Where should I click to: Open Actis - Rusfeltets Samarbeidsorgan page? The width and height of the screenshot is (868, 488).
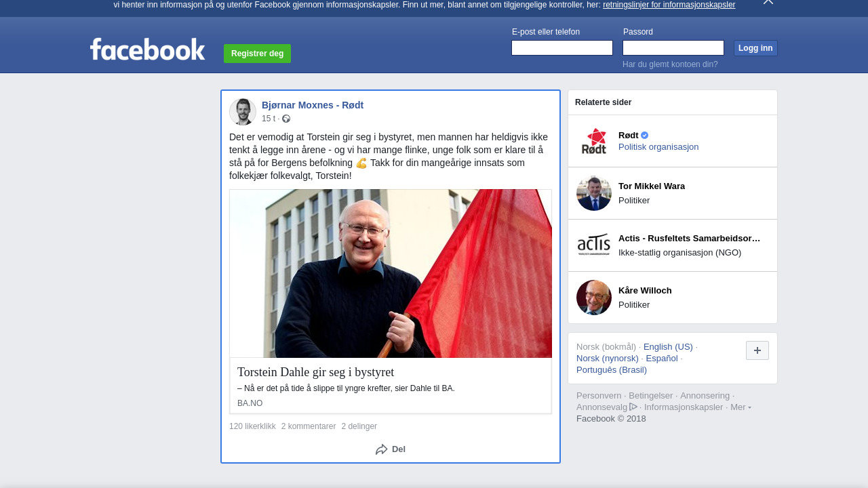tap(689, 239)
